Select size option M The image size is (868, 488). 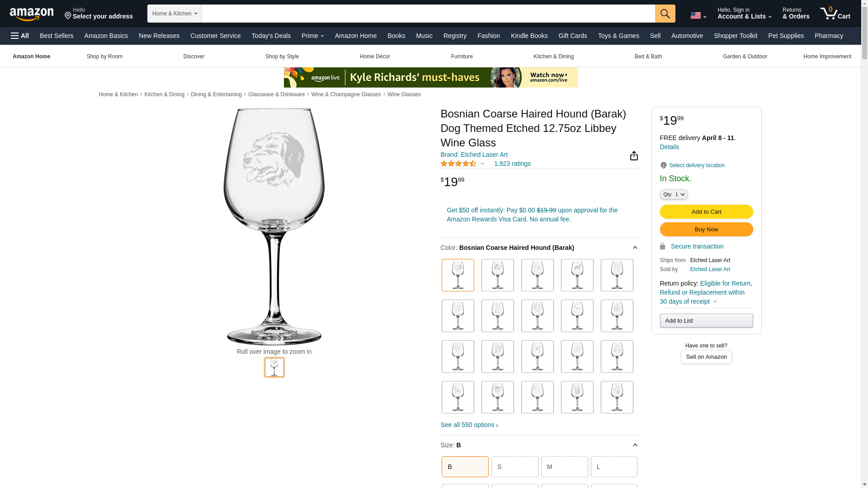[x=564, y=467]
